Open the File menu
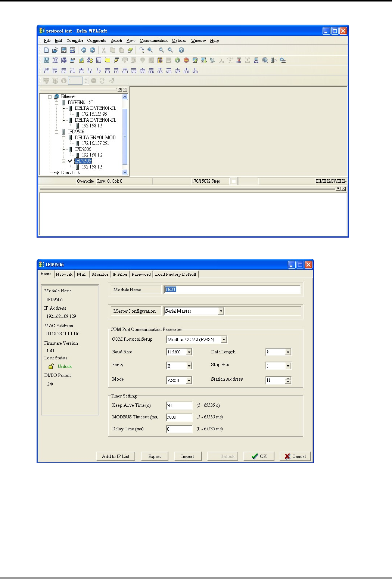Image resolution: width=392 pixels, height=579 pixels. [x=47, y=40]
